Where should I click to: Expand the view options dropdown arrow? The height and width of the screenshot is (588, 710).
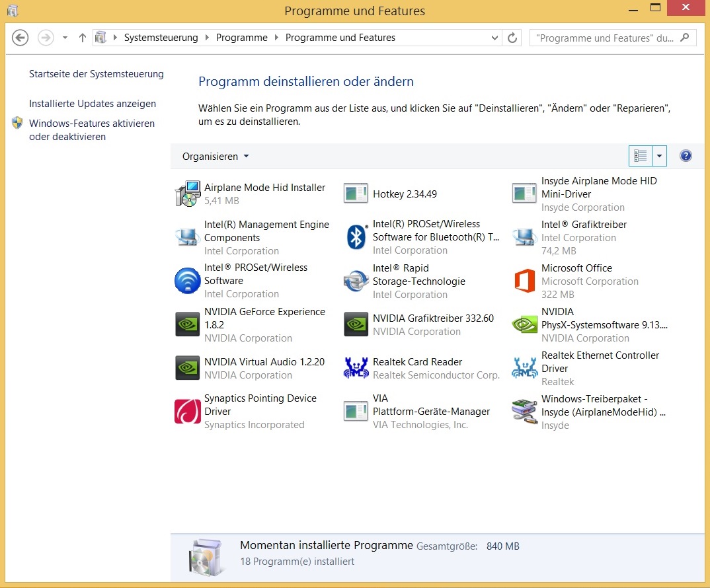tap(659, 156)
